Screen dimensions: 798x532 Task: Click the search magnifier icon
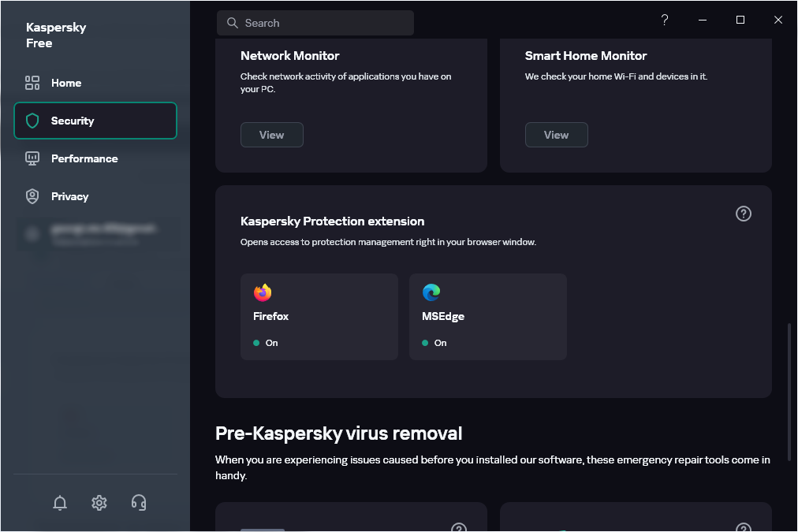tap(232, 23)
